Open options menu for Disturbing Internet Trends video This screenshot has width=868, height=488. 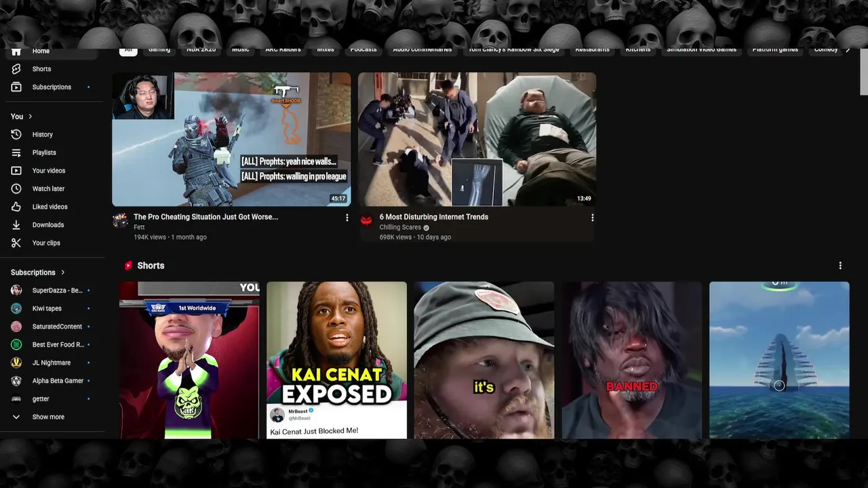(x=592, y=218)
